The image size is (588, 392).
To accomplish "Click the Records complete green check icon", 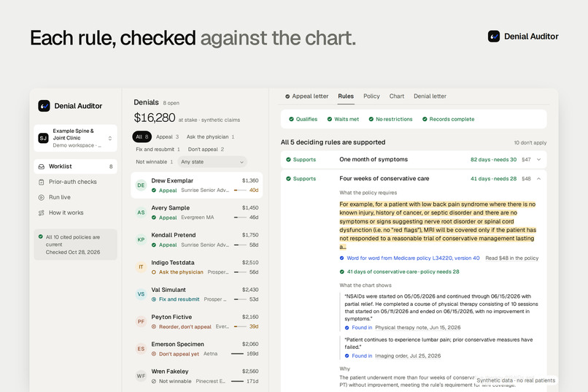I will click(x=425, y=119).
